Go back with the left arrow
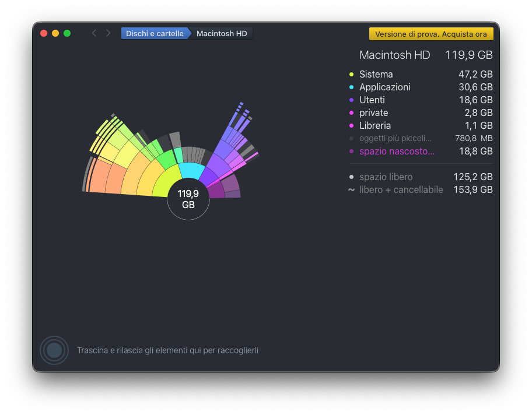The width and height of the screenshot is (532, 415). pyautogui.click(x=94, y=33)
